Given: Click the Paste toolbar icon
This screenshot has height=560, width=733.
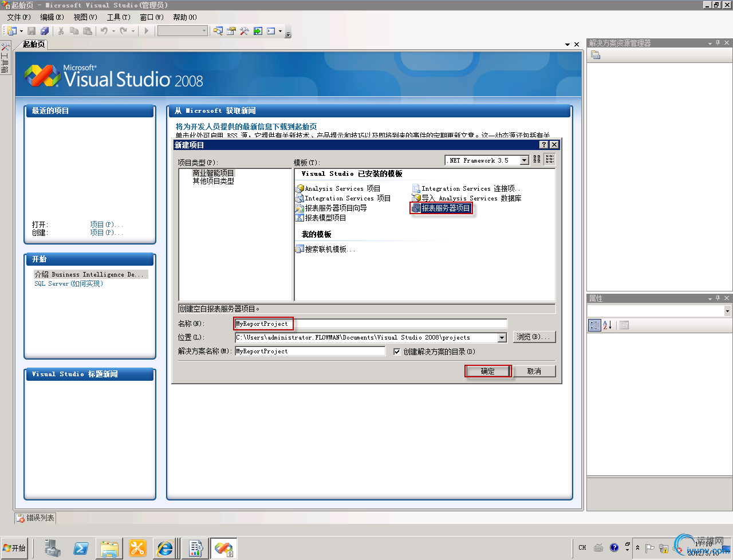Looking at the screenshot, I should tap(87, 31).
